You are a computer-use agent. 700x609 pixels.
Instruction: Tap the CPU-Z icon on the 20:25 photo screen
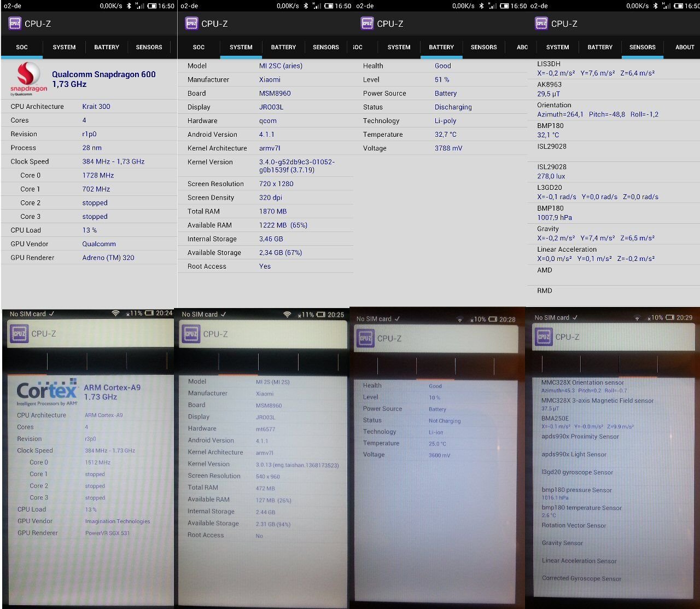coord(191,334)
